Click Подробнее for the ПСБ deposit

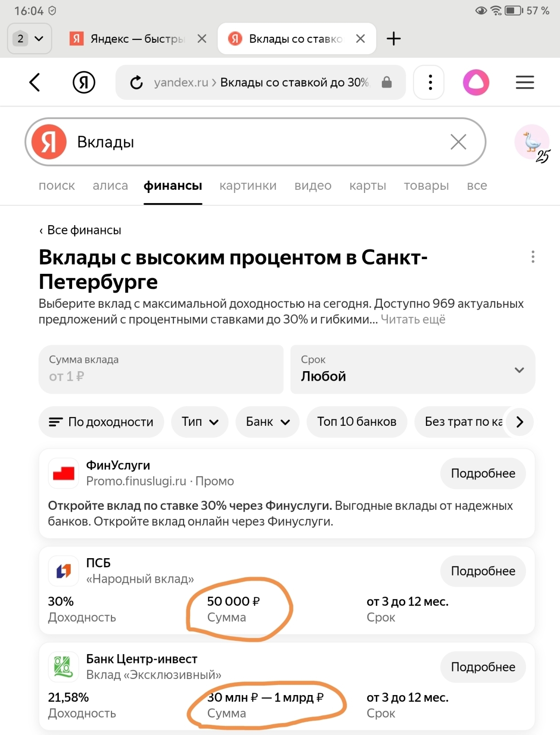483,571
